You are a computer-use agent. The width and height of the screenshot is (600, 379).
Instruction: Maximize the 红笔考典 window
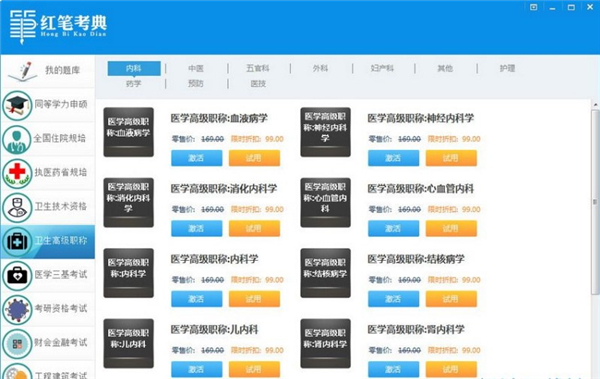click(571, 7)
